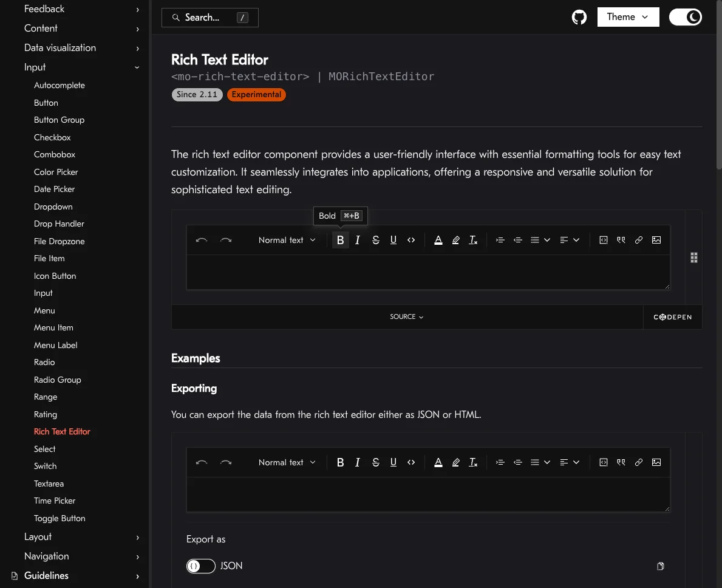Open text color picker in top editor

438,240
